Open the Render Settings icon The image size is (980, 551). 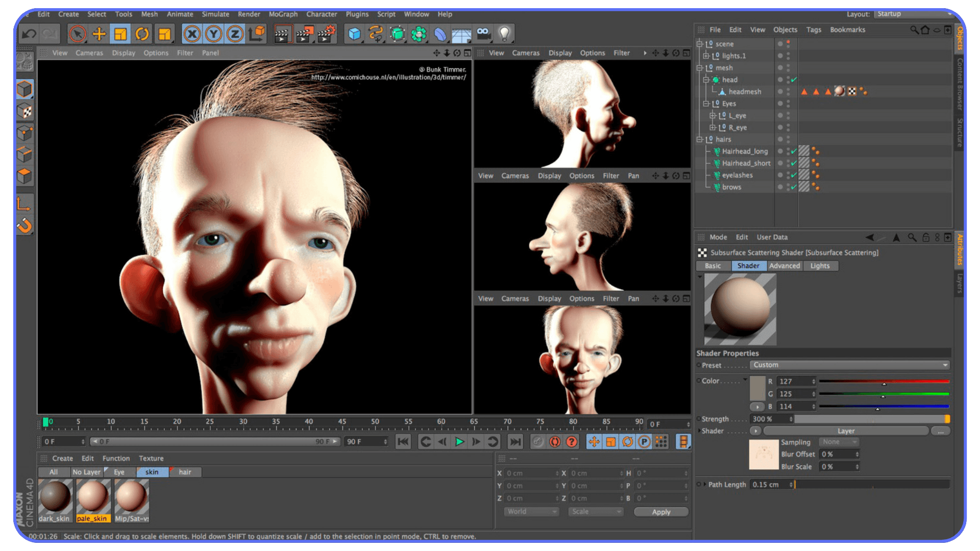tap(327, 33)
